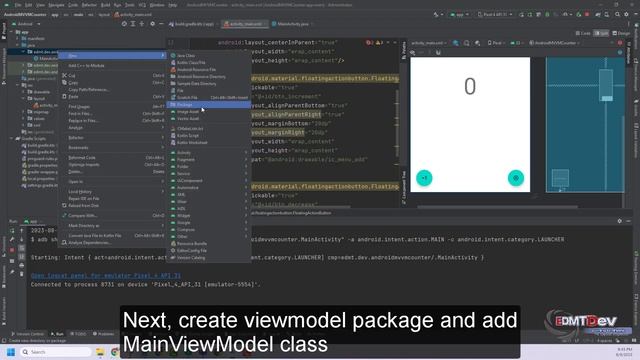Select Kotlin Class/File in New submenu
The height and width of the screenshot is (360, 640).
(209, 62)
